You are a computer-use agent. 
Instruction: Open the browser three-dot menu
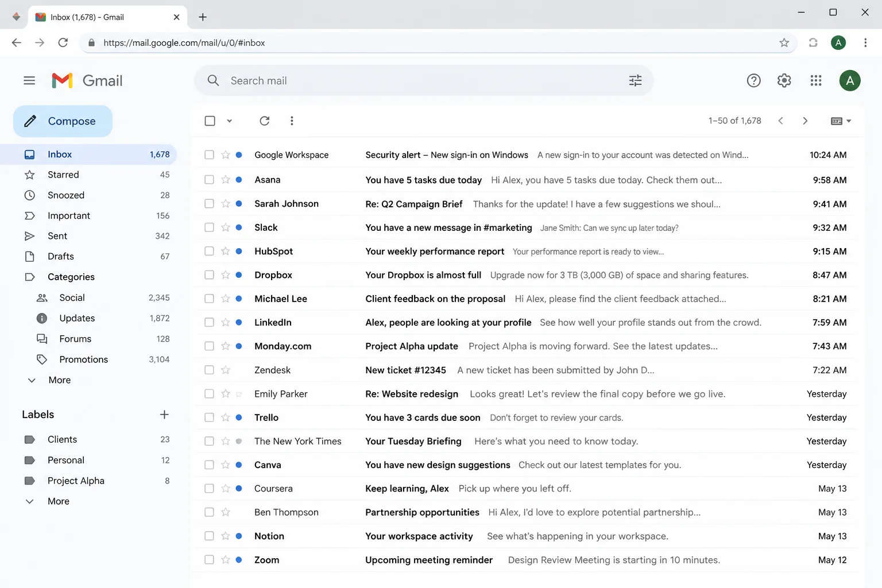pyautogui.click(x=865, y=42)
